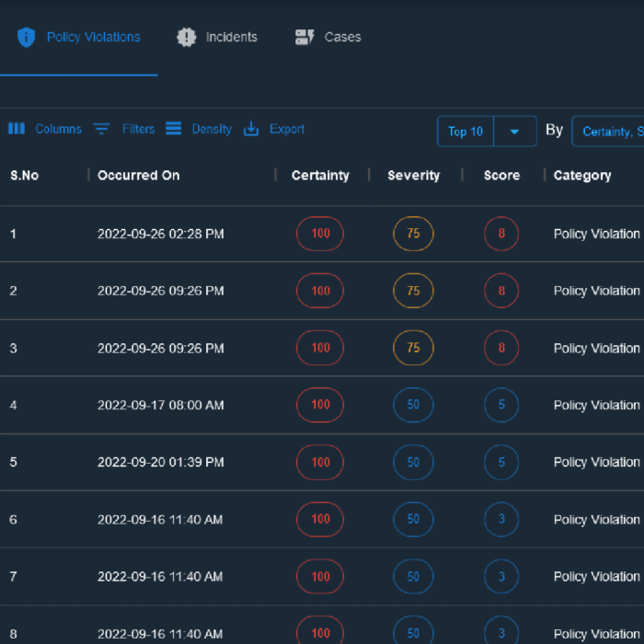Open the Certainty sort-by dropdown

(608, 132)
